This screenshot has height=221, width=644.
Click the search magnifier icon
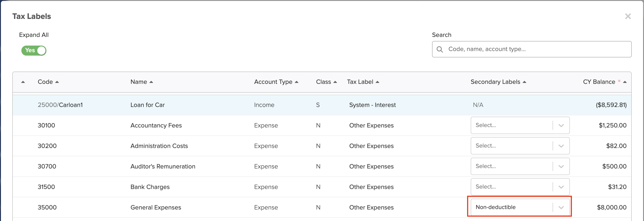tap(440, 49)
